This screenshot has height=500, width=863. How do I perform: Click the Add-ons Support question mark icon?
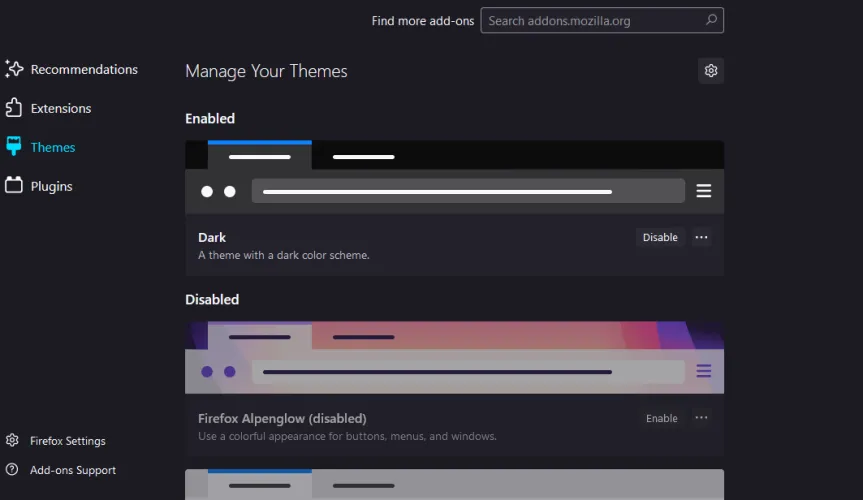click(12, 470)
